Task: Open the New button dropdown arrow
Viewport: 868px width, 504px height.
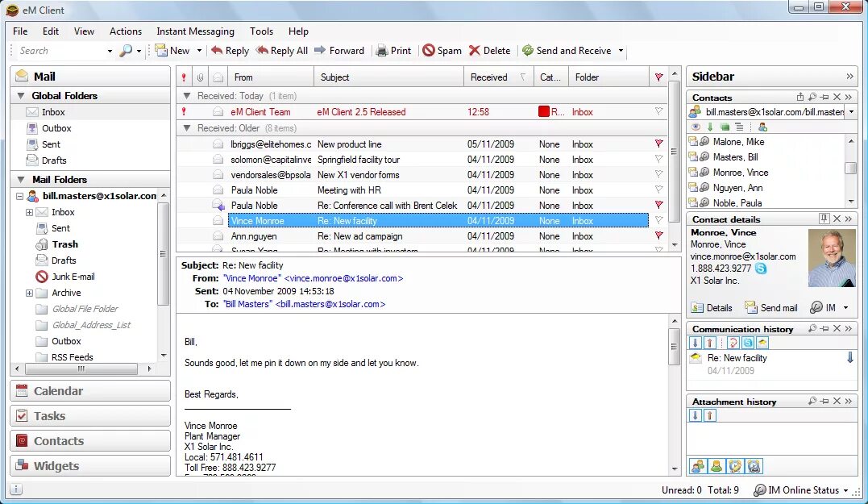Action: pos(199,50)
